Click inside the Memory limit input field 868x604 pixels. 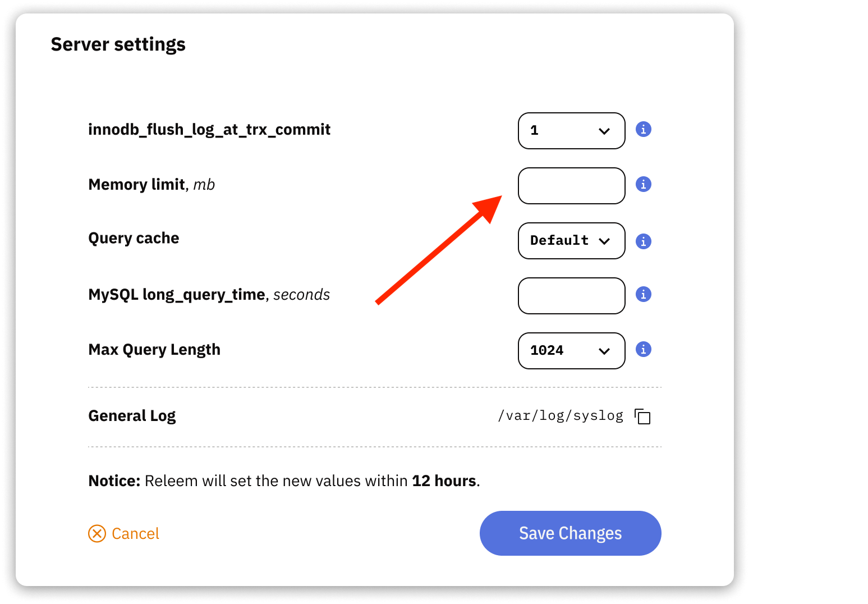tap(571, 185)
